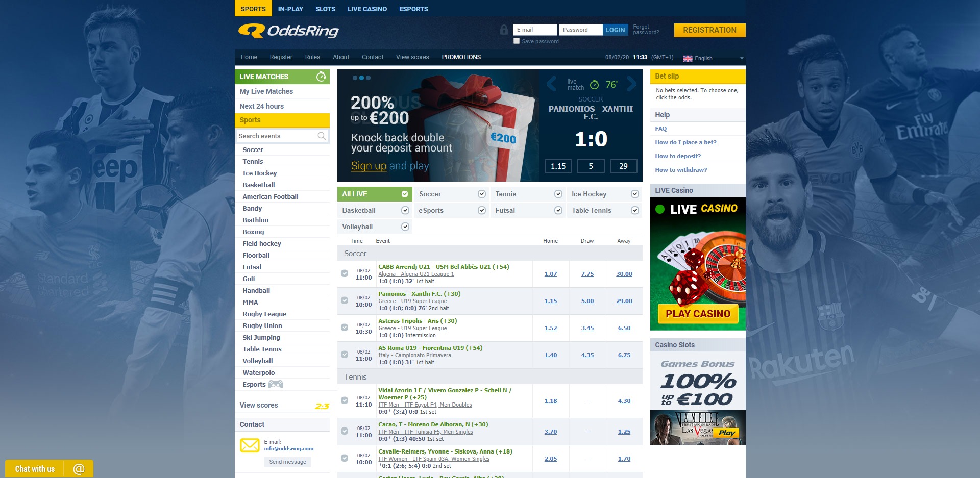
Task: Click inside the E-mail login field
Action: (534, 30)
